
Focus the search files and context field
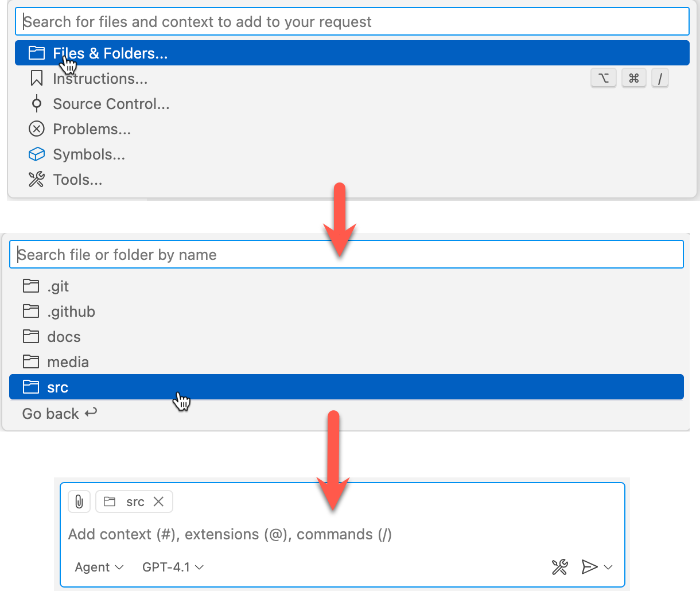click(x=351, y=22)
